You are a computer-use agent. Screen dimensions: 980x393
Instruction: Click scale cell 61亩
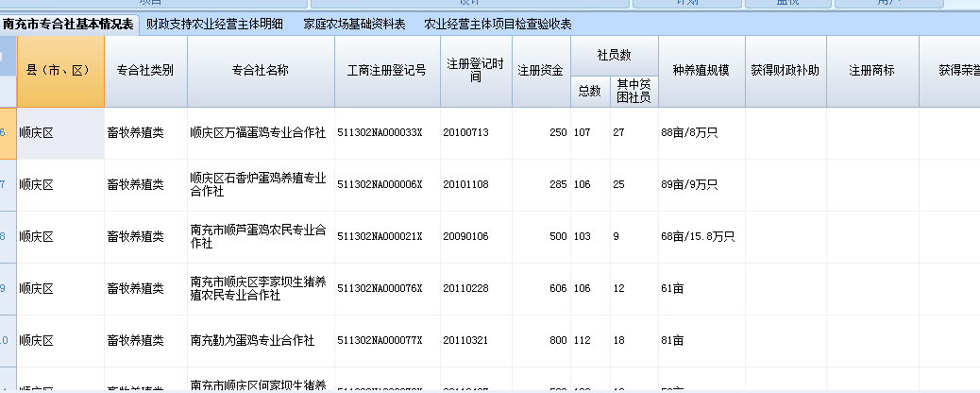[x=701, y=288]
